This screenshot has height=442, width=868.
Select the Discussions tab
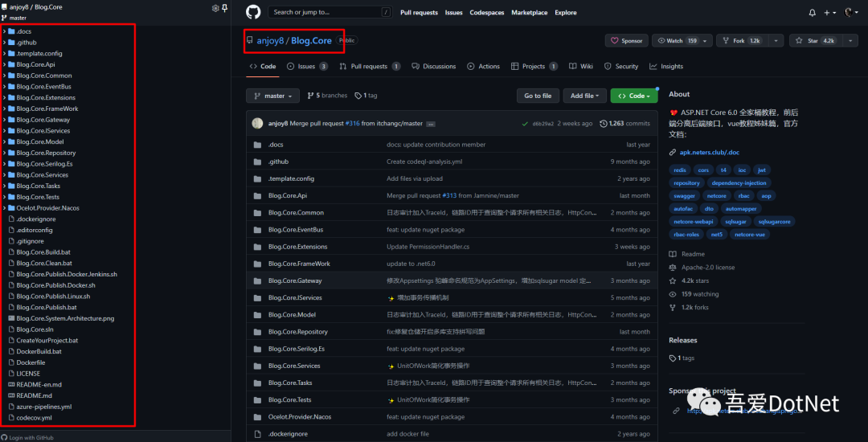[x=434, y=67]
